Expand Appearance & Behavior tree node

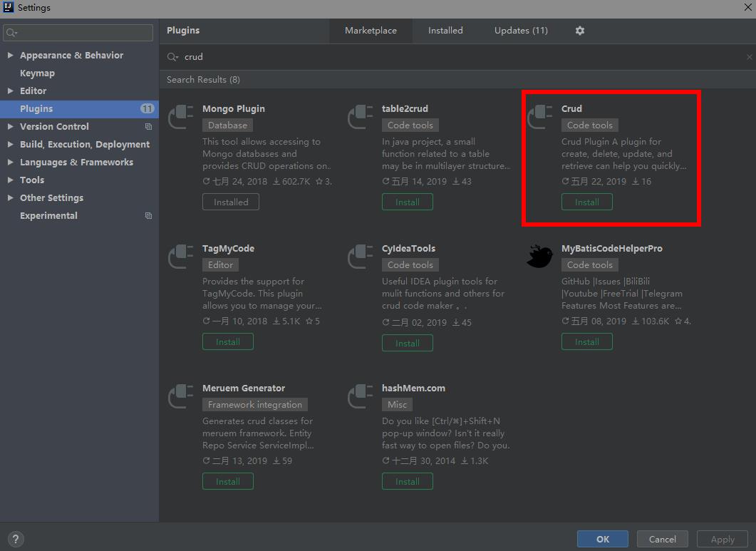coord(10,55)
